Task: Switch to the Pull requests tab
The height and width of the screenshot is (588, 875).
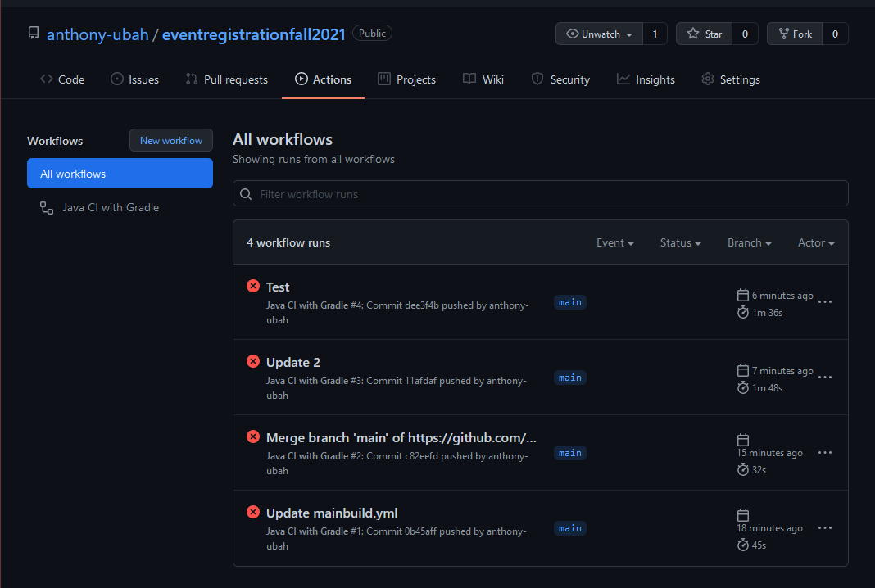Action: point(227,79)
